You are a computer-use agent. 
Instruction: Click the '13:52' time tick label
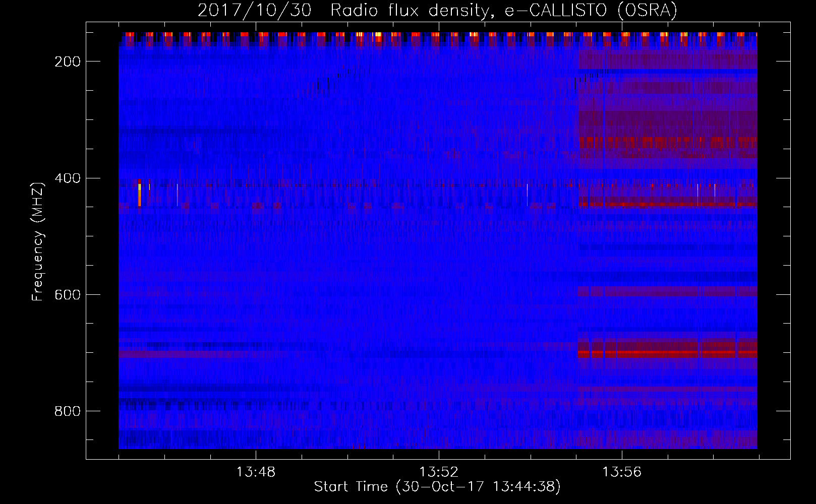click(x=439, y=472)
